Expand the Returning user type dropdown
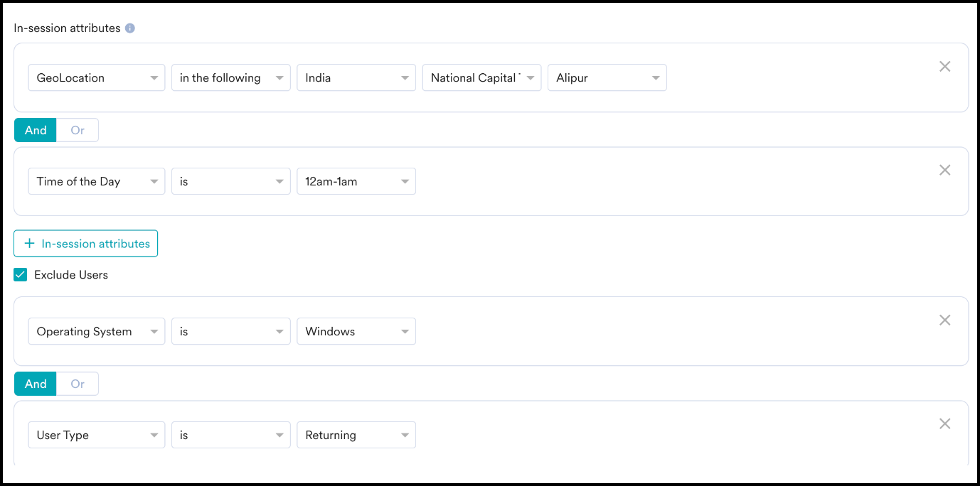This screenshot has height=486, width=980. click(356, 436)
